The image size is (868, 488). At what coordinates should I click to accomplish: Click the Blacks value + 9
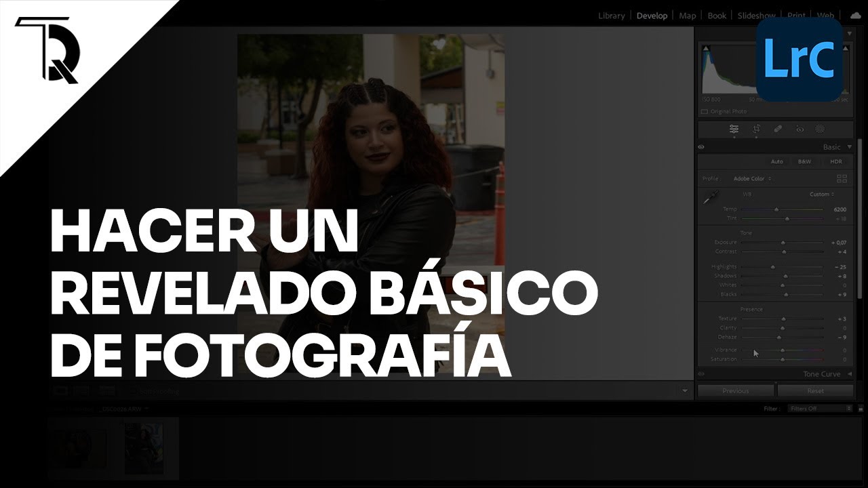click(x=842, y=295)
